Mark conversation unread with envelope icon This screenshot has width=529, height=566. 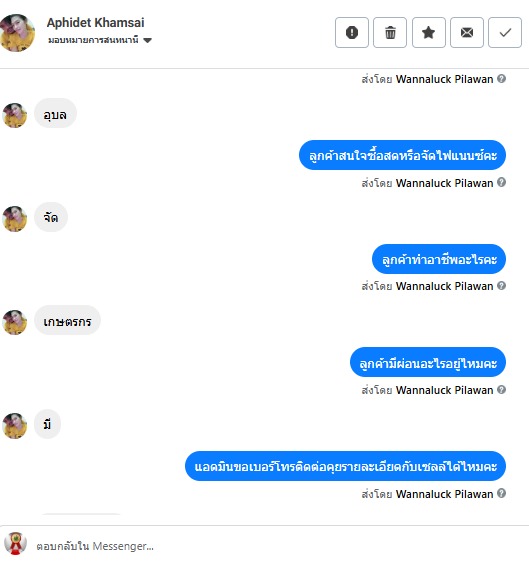pos(467,32)
